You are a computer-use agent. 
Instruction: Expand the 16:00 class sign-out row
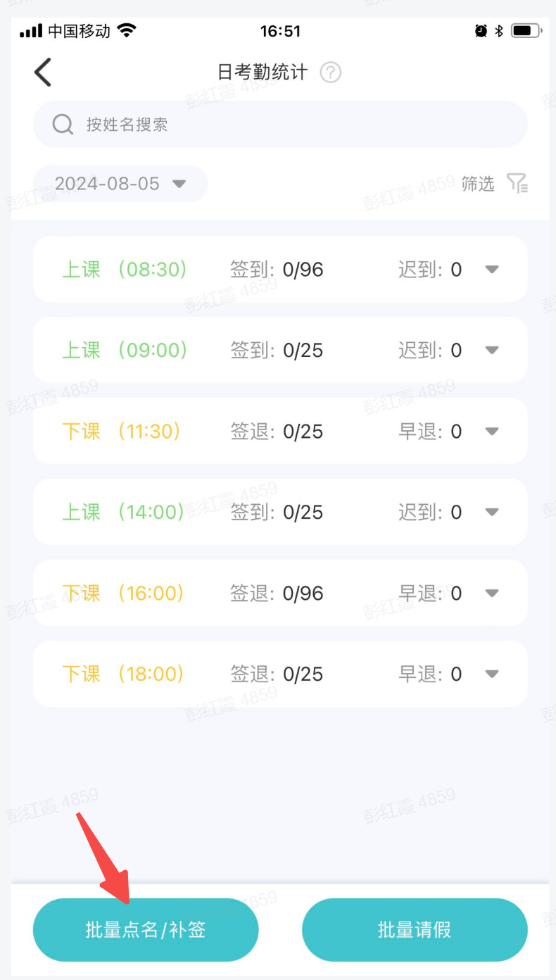(x=492, y=593)
